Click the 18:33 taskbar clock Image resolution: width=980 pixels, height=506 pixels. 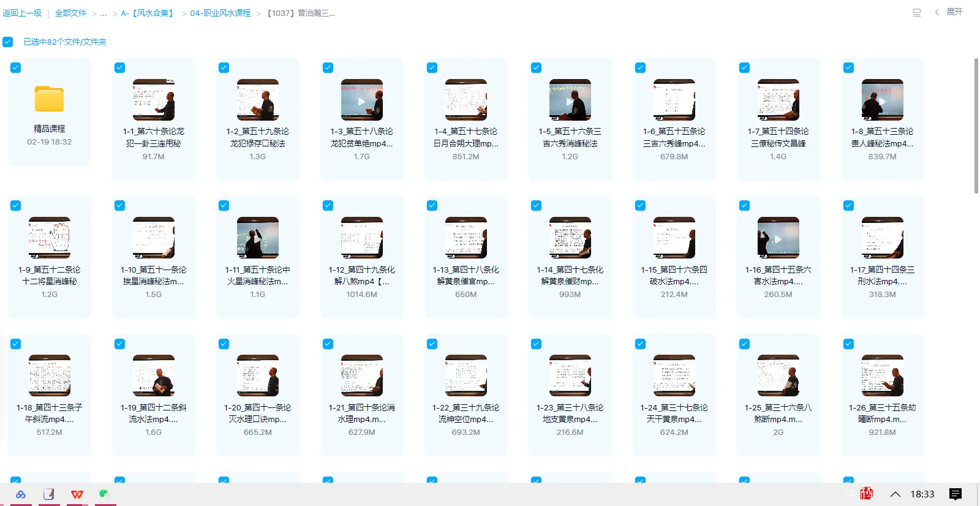[922, 494]
